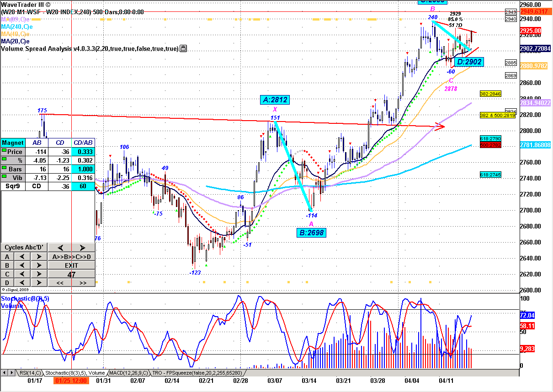Move point B right with its arrow

click(x=39, y=265)
